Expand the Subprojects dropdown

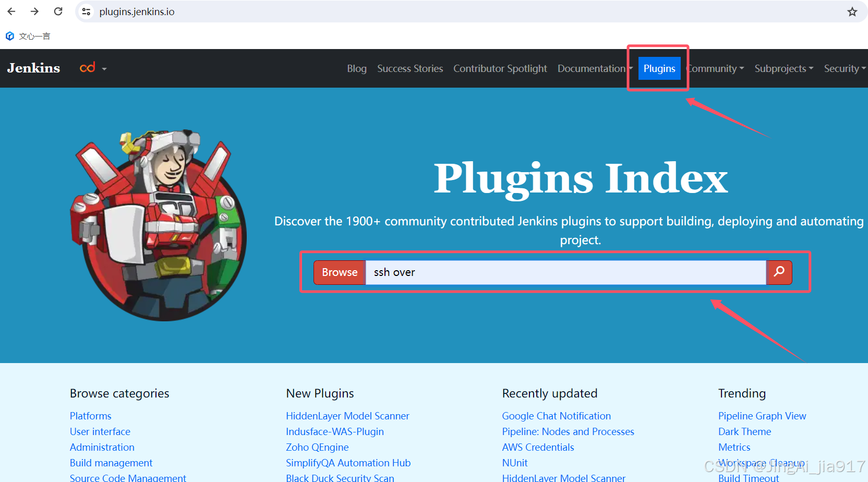[x=784, y=68]
